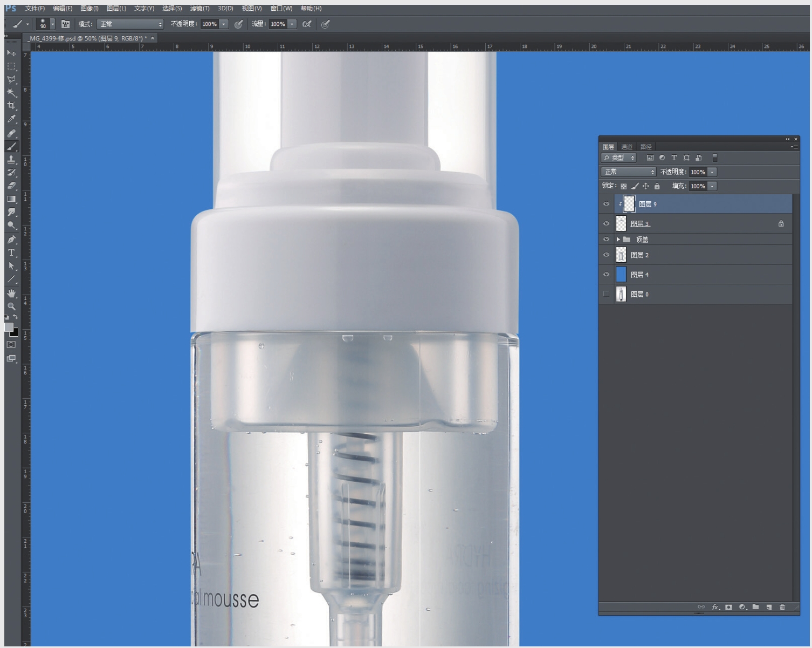Select the Crop tool
The width and height of the screenshot is (812, 648).
click(11, 106)
